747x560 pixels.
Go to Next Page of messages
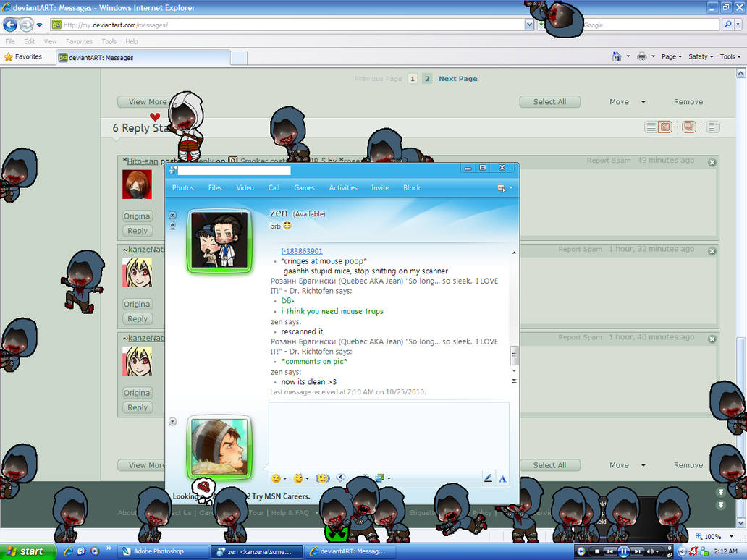click(x=457, y=79)
